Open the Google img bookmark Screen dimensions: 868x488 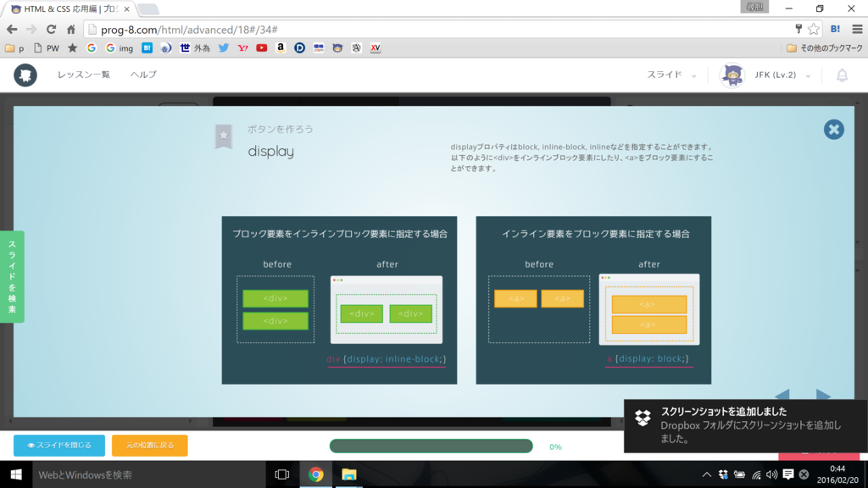coord(119,48)
